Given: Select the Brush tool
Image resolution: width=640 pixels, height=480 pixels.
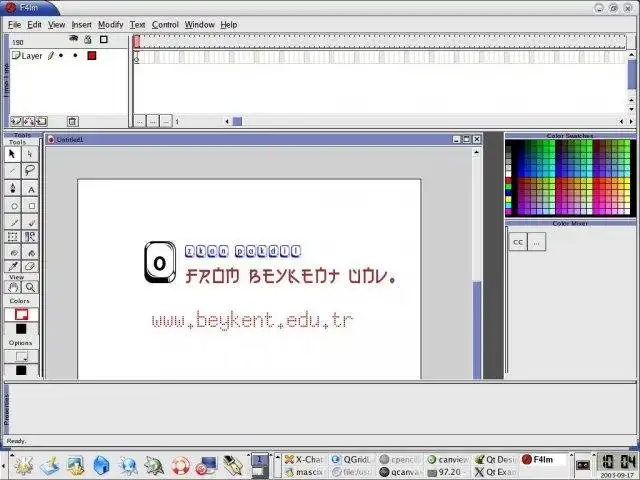Looking at the screenshot, I should (x=30, y=222).
